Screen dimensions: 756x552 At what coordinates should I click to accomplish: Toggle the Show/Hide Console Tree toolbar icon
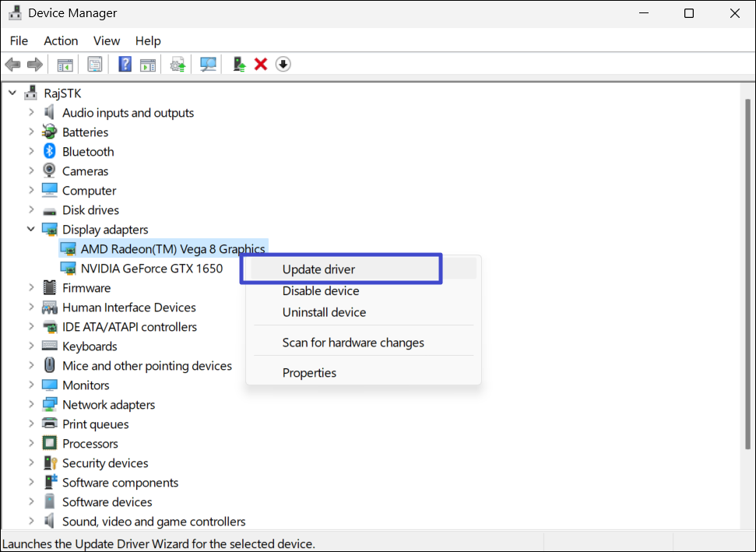(x=65, y=64)
